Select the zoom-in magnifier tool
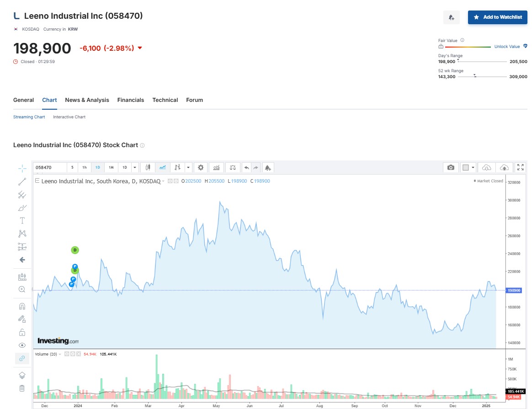Screen dimensions: 532x409 coord(22,289)
